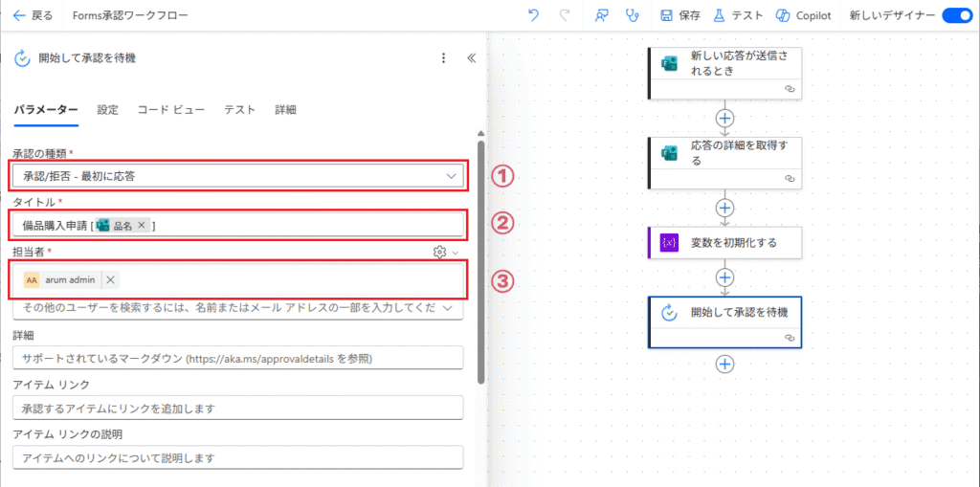Click Forms icon on 応答の詳細を取得する card
Viewport: 980px width, 487px height.
point(670,153)
